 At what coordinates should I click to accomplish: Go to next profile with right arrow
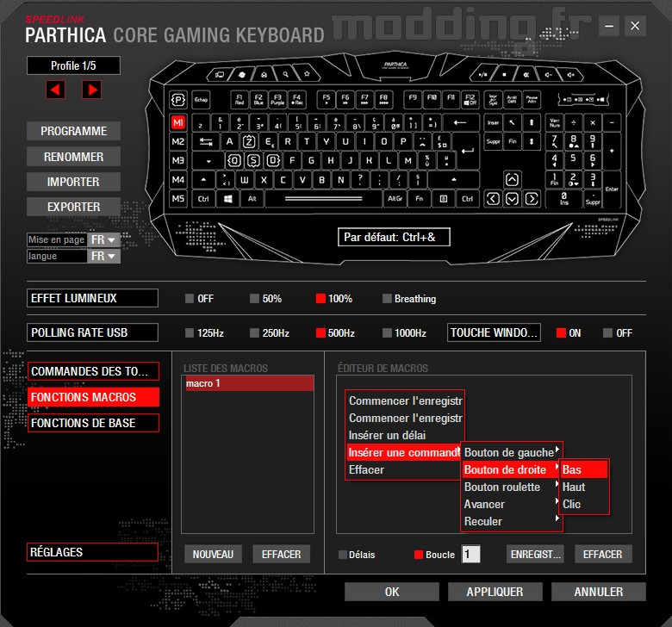pyautogui.click(x=91, y=90)
